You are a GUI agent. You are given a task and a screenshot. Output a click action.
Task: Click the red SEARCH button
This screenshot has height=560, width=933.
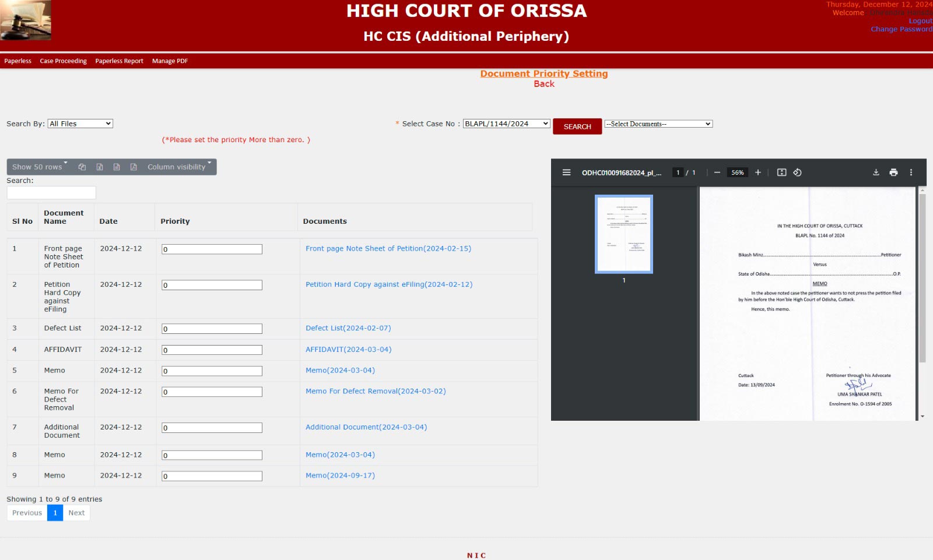pyautogui.click(x=577, y=126)
